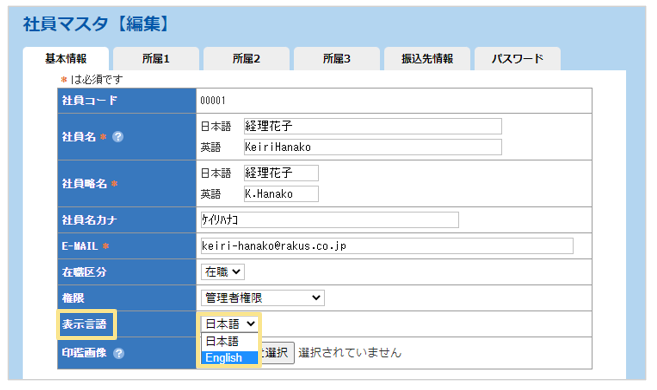The height and width of the screenshot is (390, 657).
Task: Open the 在職区分 dropdown
Action: [x=222, y=272]
